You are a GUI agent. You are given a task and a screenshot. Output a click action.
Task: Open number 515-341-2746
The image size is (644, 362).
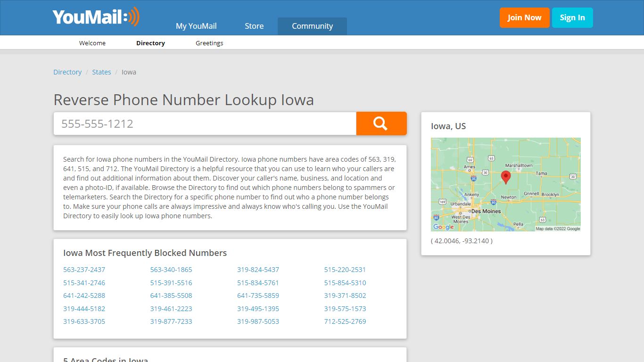pyautogui.click(x=84, y=283)
